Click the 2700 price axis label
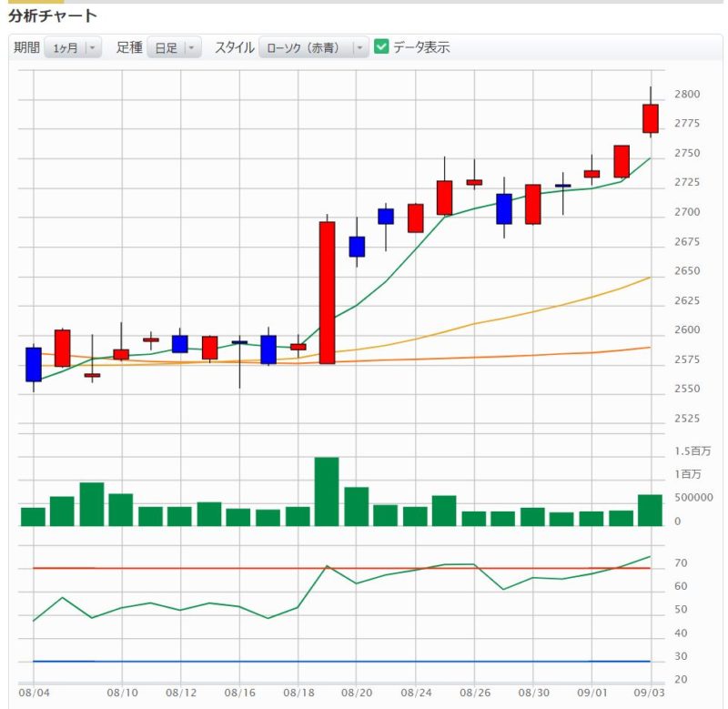Screen dimensions: 728x709 [687, 212]
